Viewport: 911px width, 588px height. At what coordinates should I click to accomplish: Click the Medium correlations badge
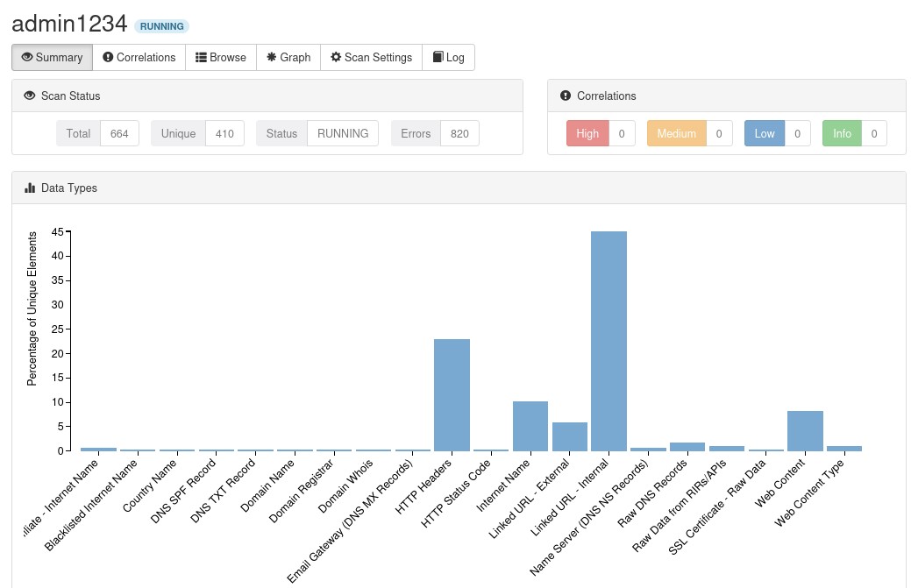676,133
